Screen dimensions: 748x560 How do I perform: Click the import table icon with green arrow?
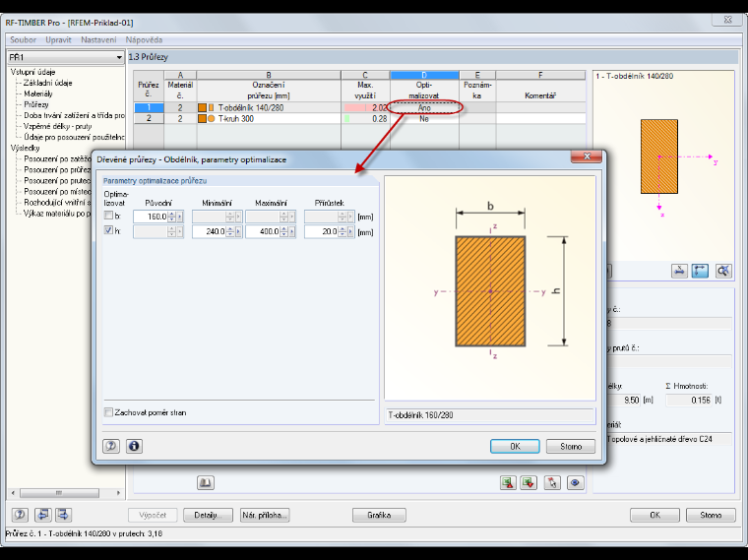click(x=529, y=482)
